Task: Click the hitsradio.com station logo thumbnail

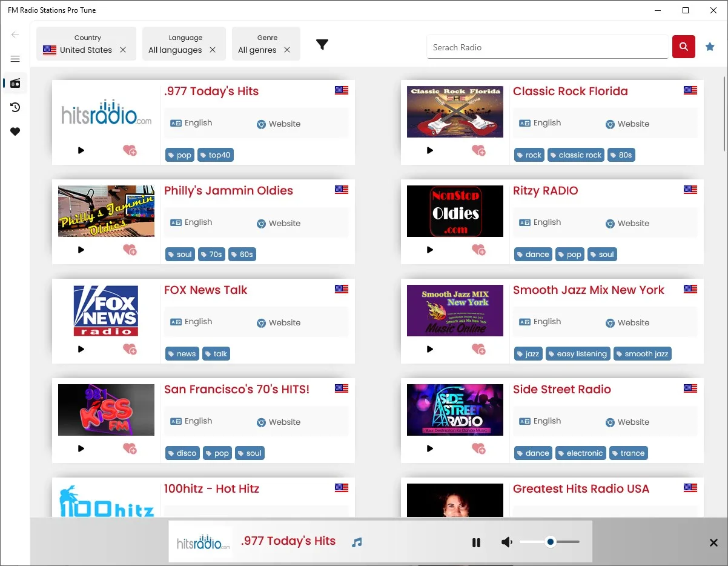Action: (107, 112)
